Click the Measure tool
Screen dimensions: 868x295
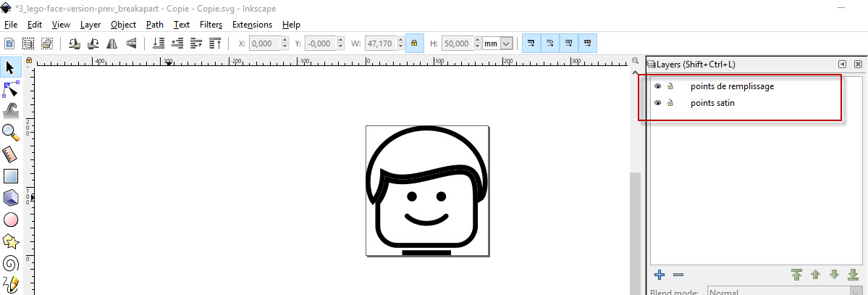coord(11,154)
